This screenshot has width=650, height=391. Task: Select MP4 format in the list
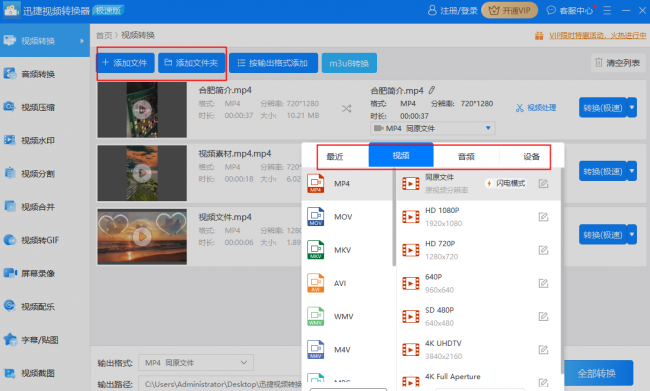347,184
